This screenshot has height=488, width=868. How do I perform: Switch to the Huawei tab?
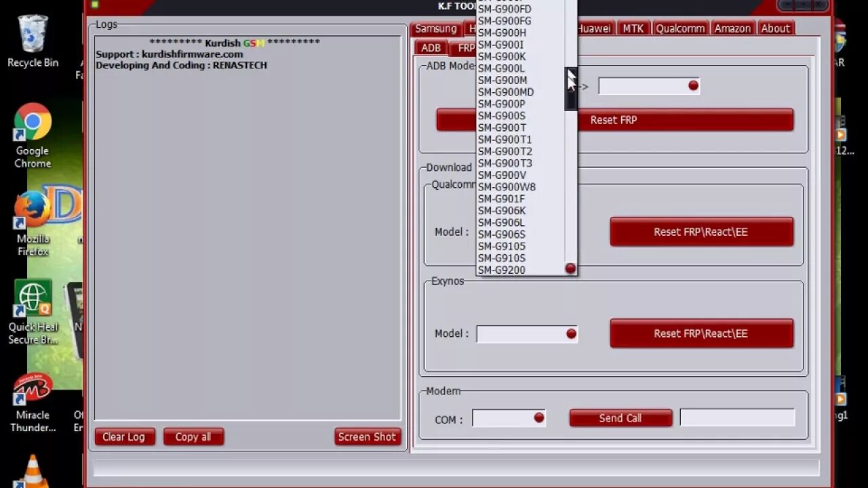[x=594, y=28]
